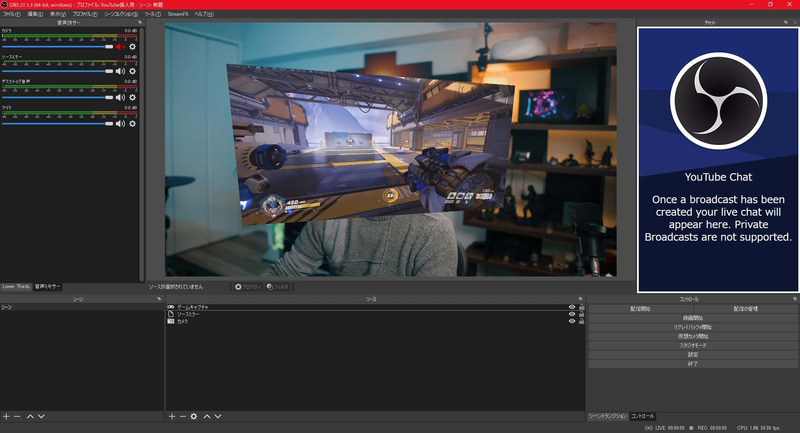
Task: Switch to the Lower Thirds dock tab
Action: pyautogui.click(x=16, y=287)
